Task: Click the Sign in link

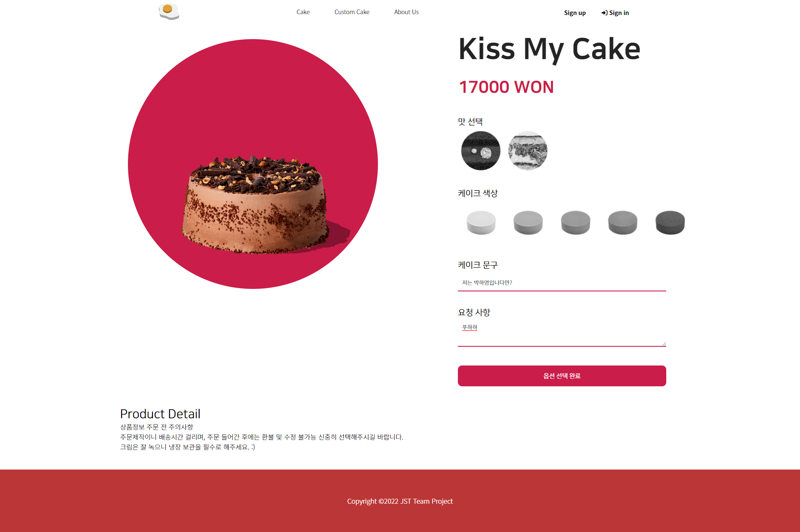Action: tap(615, 13)
